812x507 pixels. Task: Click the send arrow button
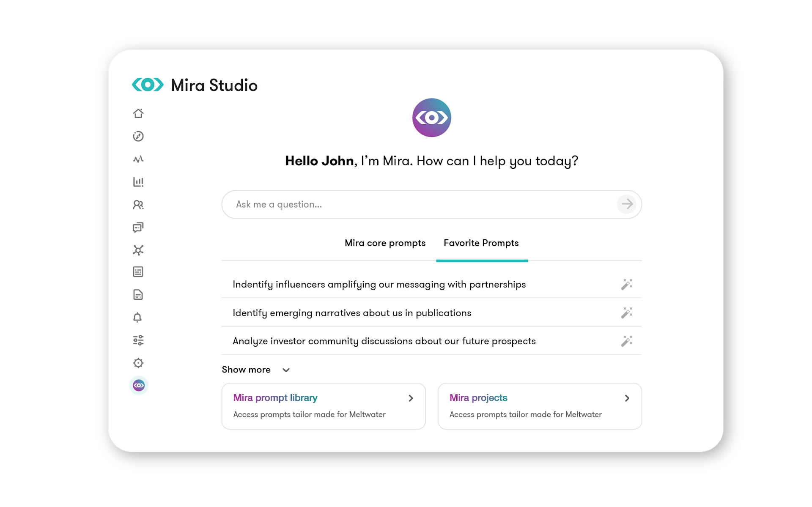pyautogui.click(x=627, y=204)
